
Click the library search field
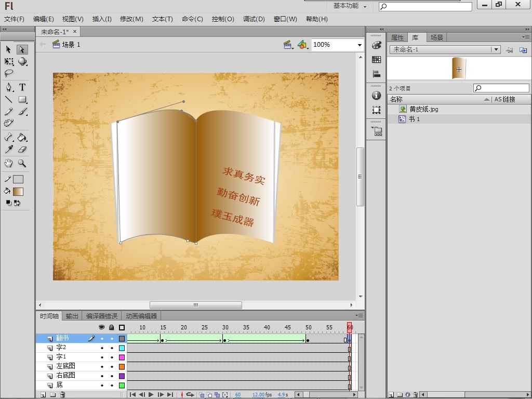501,88
